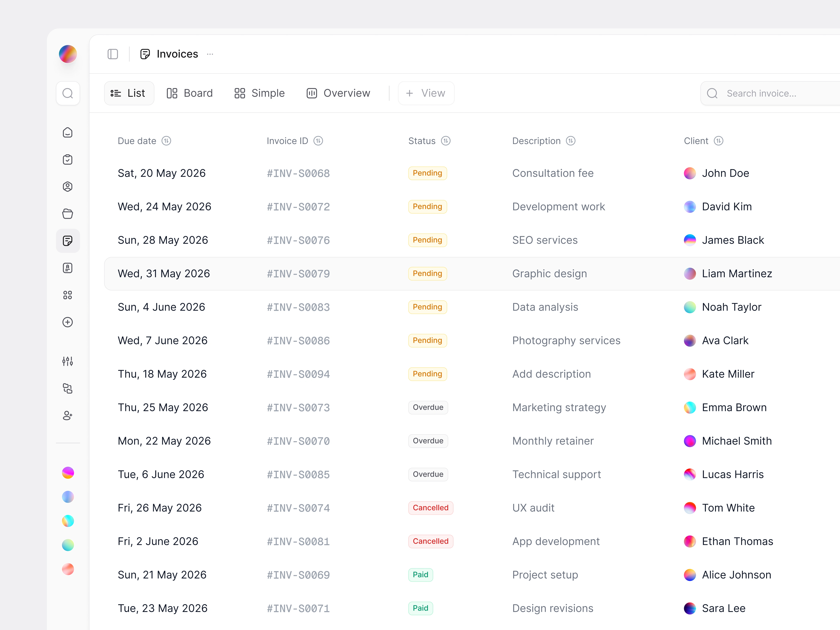Click the pink-yellow gradient avatar in sidebar
840x630 pixels.
pyautogui.click(x=68, y=473)
